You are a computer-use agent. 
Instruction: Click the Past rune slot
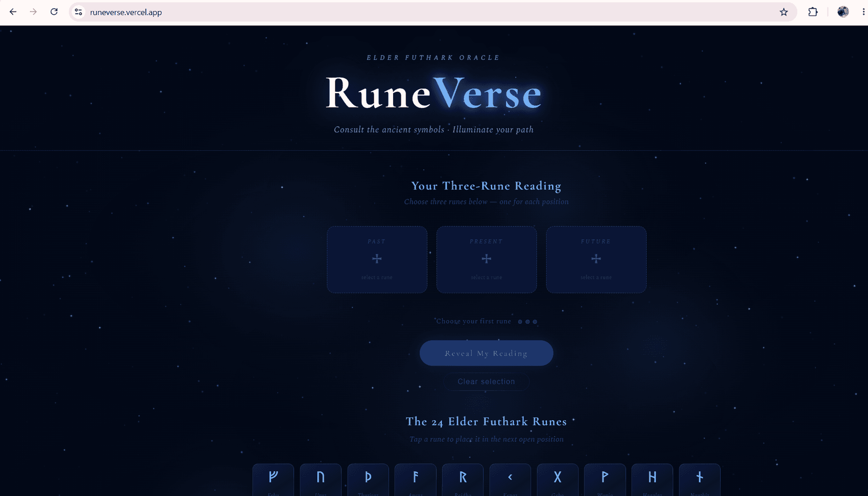tap(377, 259)
